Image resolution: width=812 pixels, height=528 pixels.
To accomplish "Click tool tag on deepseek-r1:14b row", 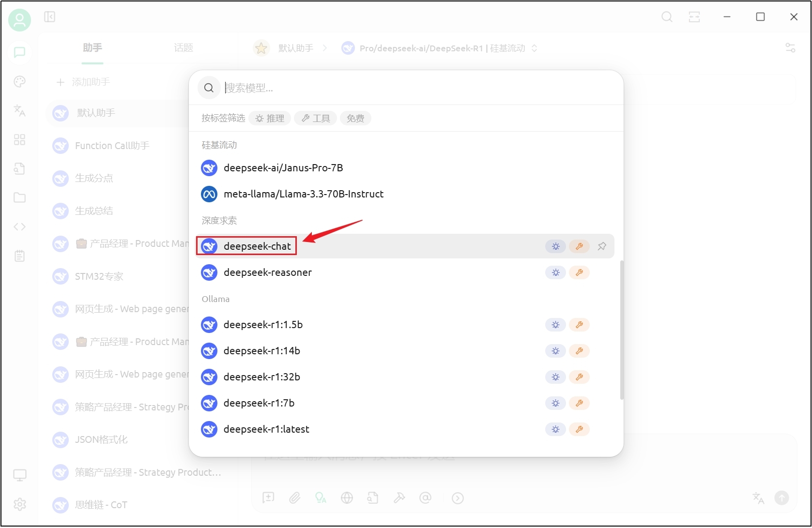I will (x=579, y=351).
